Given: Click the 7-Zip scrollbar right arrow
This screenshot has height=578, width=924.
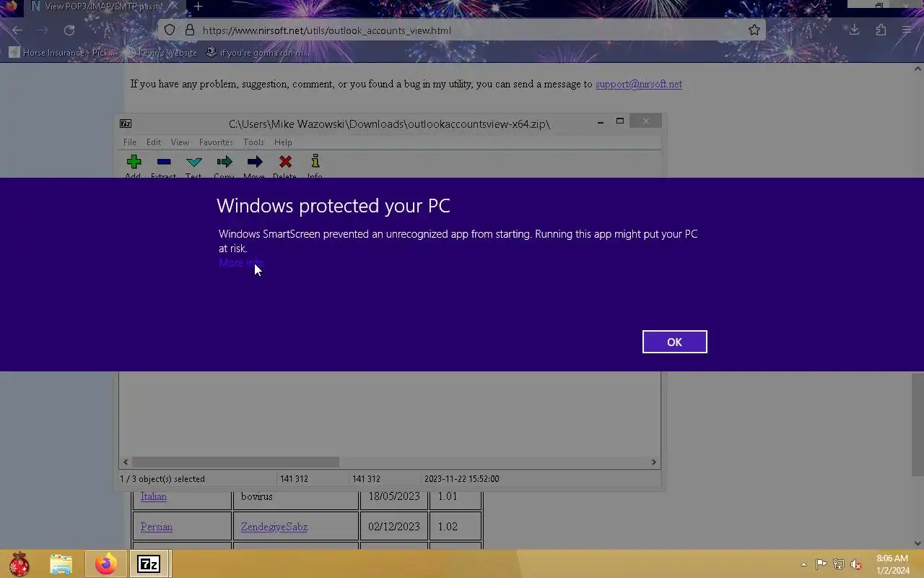Looking at the screenshot, I should pyautogui.click(x=654, y=462).
